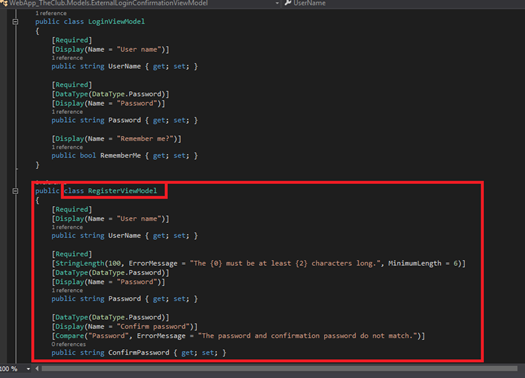Open the ExternalLoginConfirmationViewModel type dropdown arrow
Screen dimensions: 525x378
click(x=277, y=3)
